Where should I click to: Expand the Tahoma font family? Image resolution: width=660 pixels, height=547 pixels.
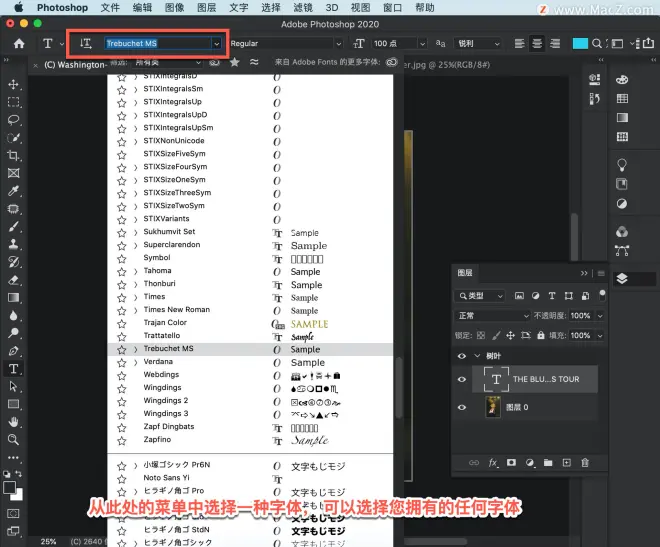tap(136, 271)
